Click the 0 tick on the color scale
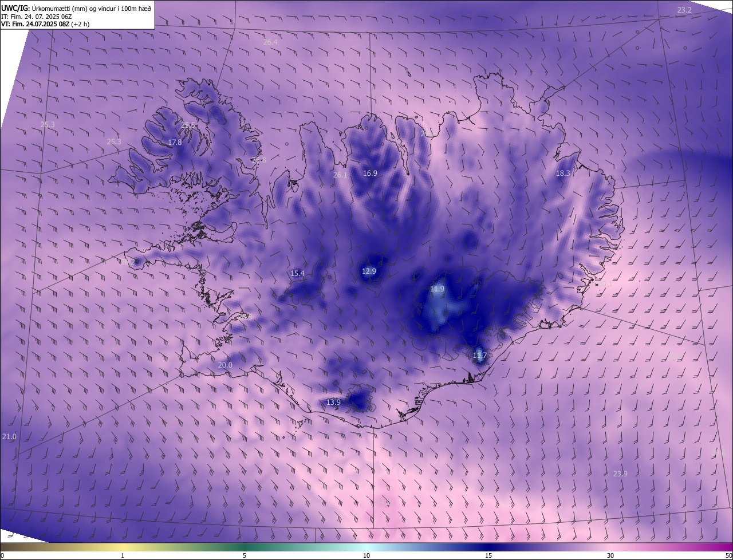The height and width of the screenshot is (560, 733). click(2, 555)
